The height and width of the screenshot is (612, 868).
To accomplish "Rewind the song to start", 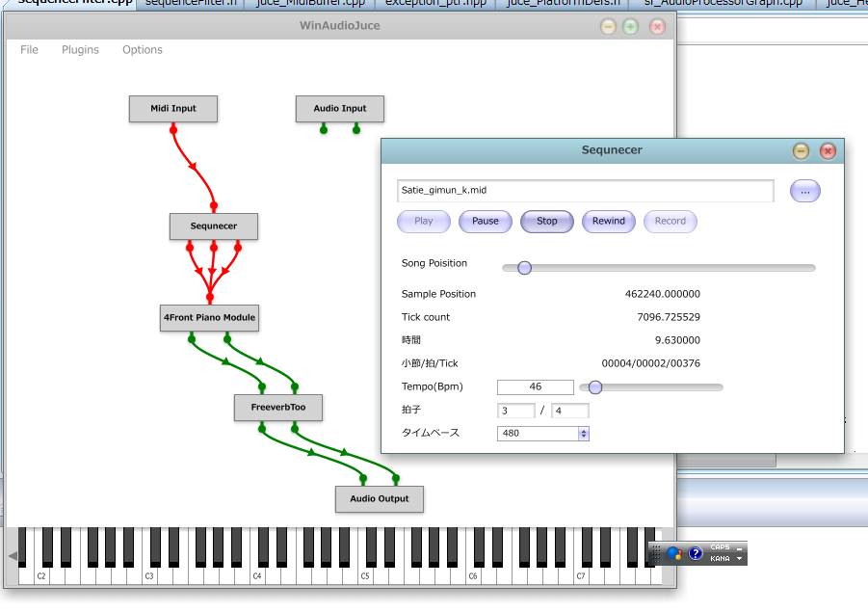I will point(609,222).
